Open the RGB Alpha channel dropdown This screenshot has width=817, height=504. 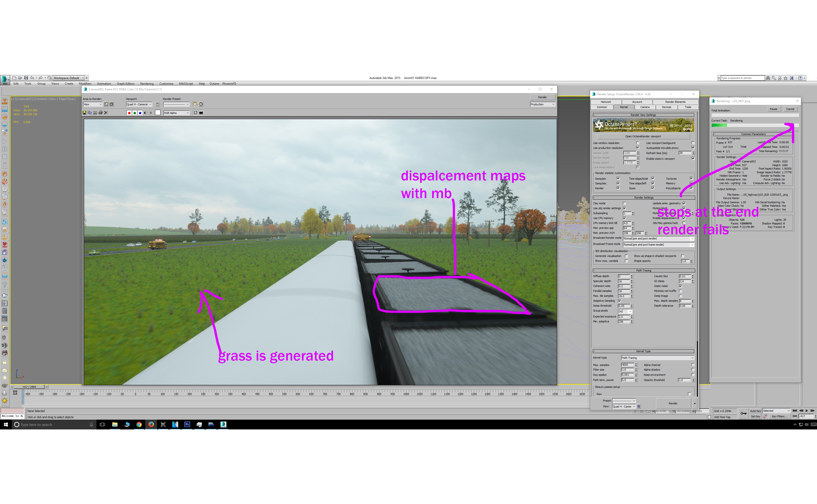point(176,113)
